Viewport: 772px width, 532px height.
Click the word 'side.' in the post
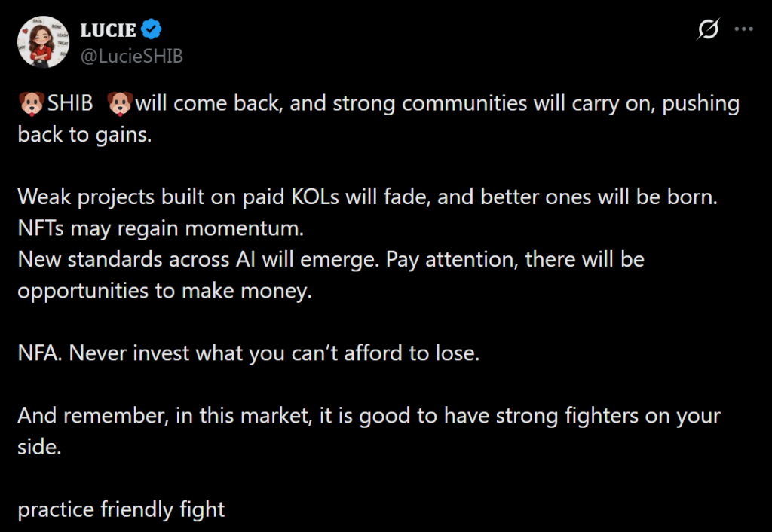tap(38, 447)
